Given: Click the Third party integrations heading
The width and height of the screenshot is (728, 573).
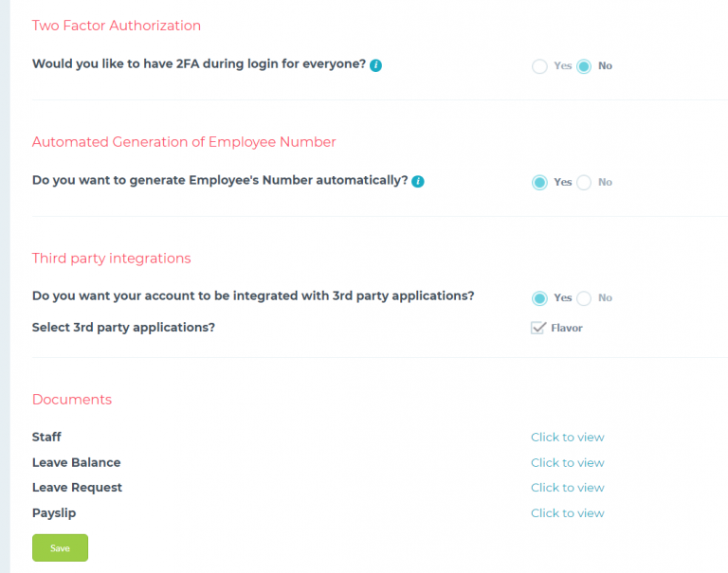Looking at the screenshot, I should tap(112, 259).
